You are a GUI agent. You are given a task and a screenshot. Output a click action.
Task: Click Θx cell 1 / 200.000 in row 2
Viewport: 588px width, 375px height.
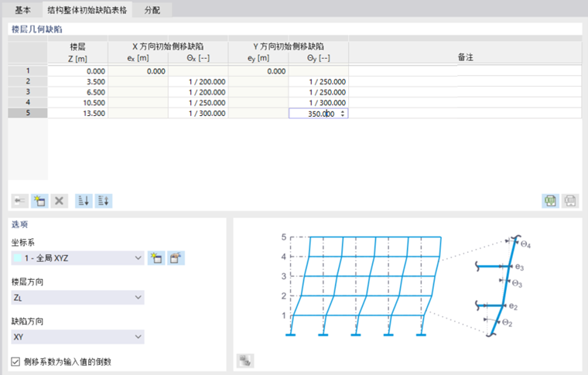(x=198, y=82)
